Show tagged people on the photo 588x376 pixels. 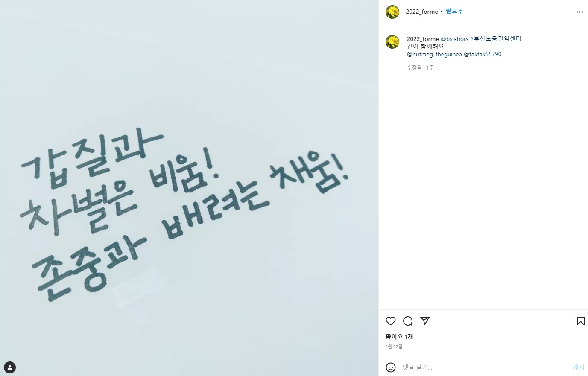click(x=10, y=367)
